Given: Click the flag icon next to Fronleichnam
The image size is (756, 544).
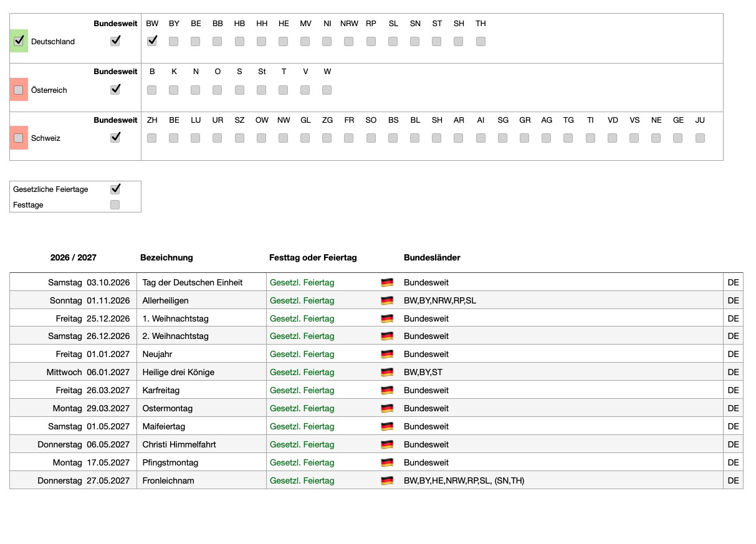Looking at the screenshot, I should pos(387,480).
